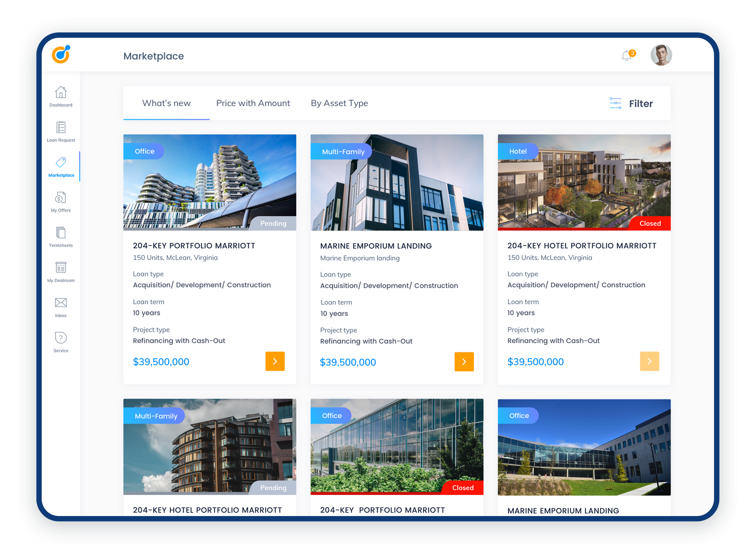756x554 pixels.
Task: Click the Marine Emporium Landing title in top row
Action: click(376, 246)
